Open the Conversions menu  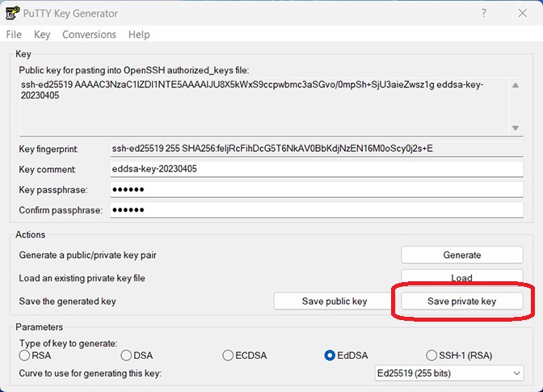click(x=89, y=34)
